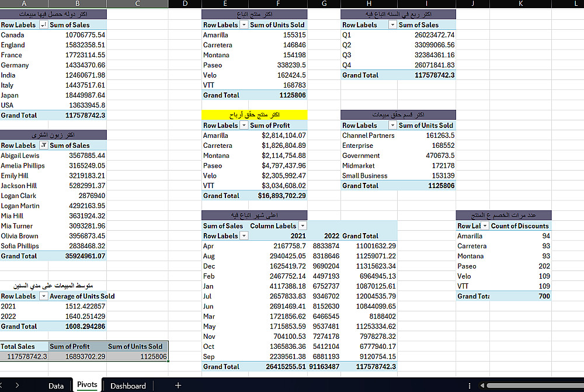
Task: Open the Row Labels filter above Abigail Lewis
Action: 43,145
